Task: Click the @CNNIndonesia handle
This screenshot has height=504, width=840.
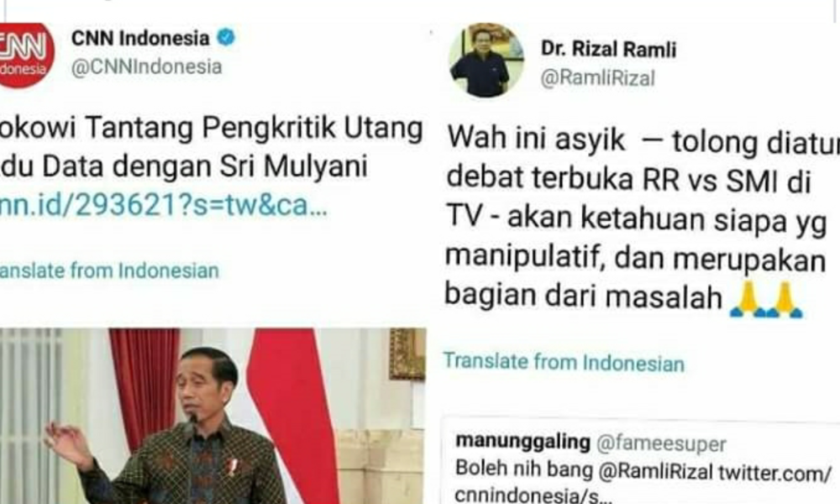Action: tap(146, 67)
